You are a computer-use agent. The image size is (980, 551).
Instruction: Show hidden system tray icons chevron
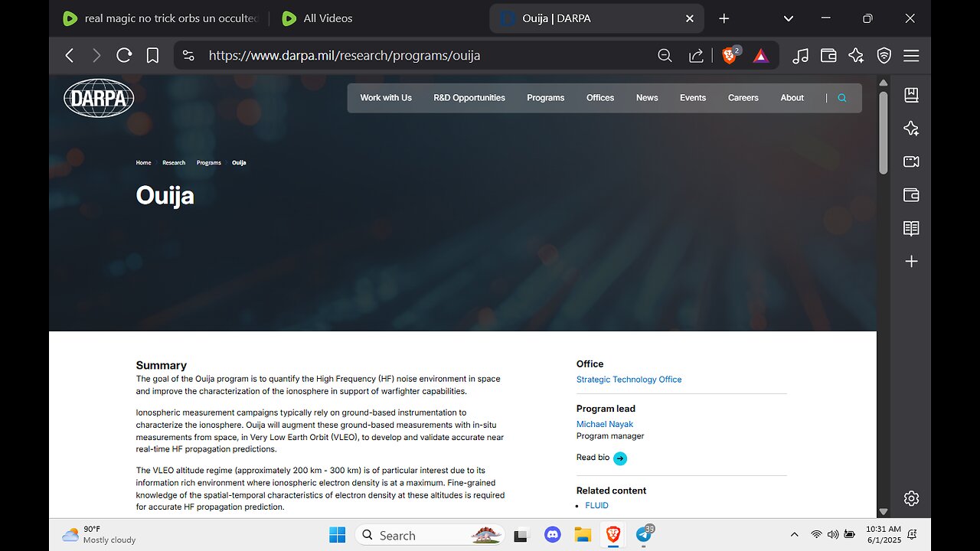pyautogui.click(x=794, y=535)
